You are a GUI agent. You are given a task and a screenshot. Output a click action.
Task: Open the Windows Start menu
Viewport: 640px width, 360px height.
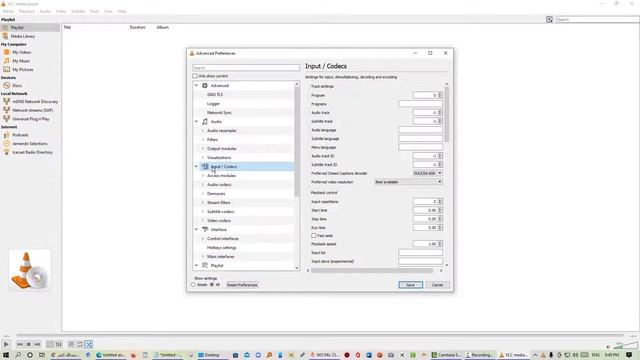point(6,355)
